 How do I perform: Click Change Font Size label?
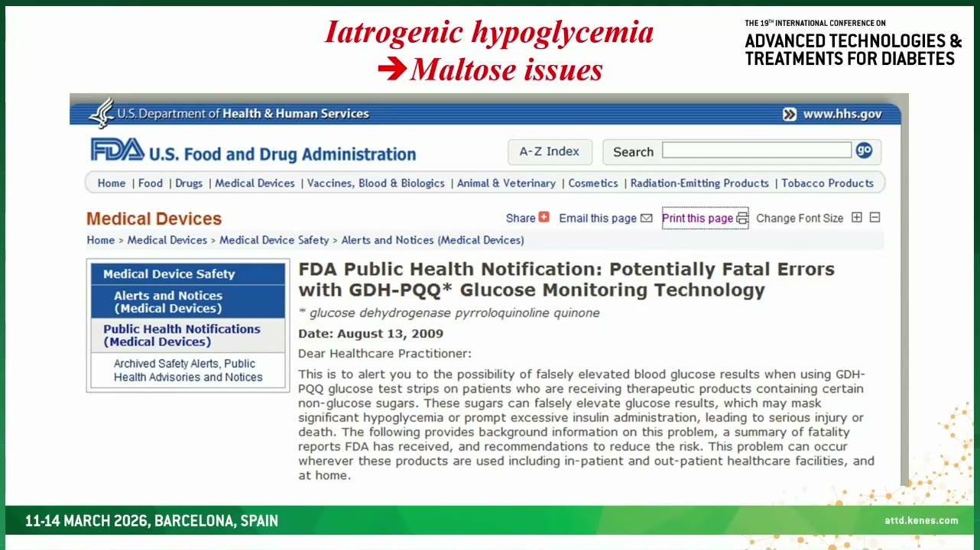pos(800,218)
